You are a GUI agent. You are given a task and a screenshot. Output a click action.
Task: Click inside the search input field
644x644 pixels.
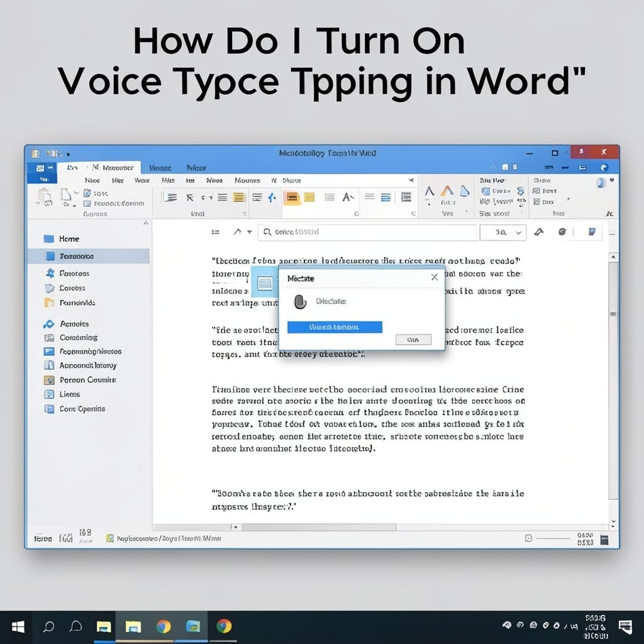(367, 233)
